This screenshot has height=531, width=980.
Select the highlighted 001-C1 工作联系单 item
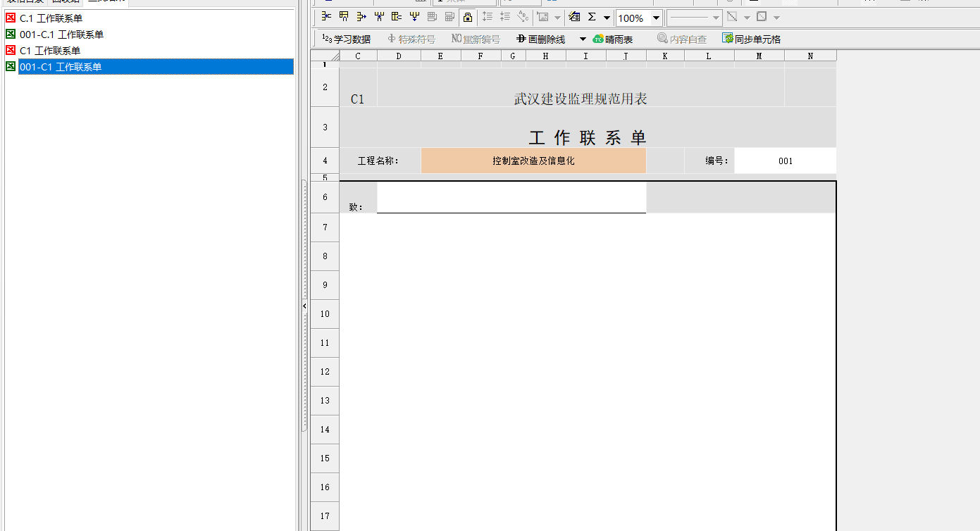coord(156,67)
